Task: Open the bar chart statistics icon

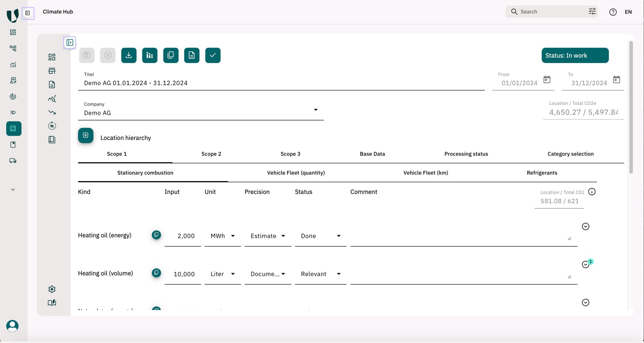Action: (150, 55)
